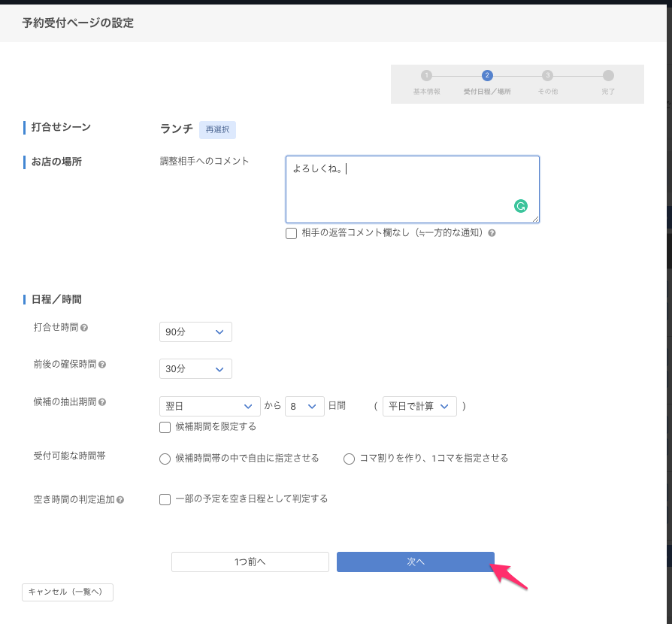Open the 翌日 start day dropdown
672x624 pixels.
click(210, 406)
